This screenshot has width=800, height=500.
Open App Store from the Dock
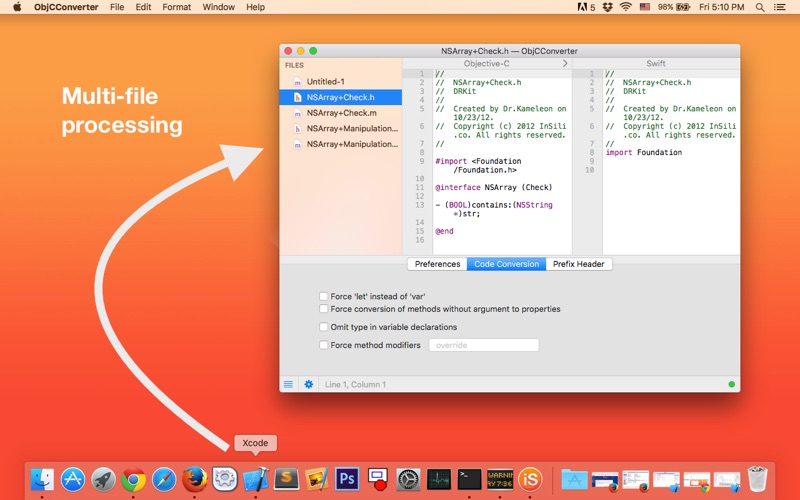tap(73, 480)
